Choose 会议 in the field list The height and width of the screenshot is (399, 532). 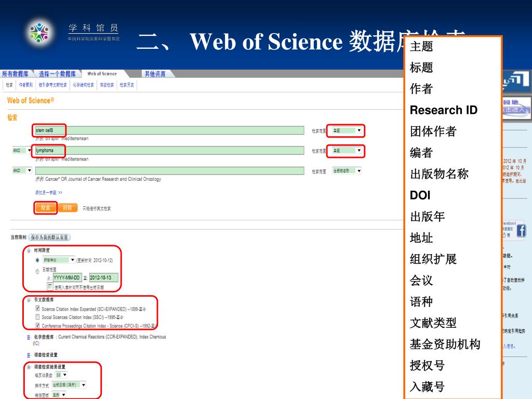[421, 280]
